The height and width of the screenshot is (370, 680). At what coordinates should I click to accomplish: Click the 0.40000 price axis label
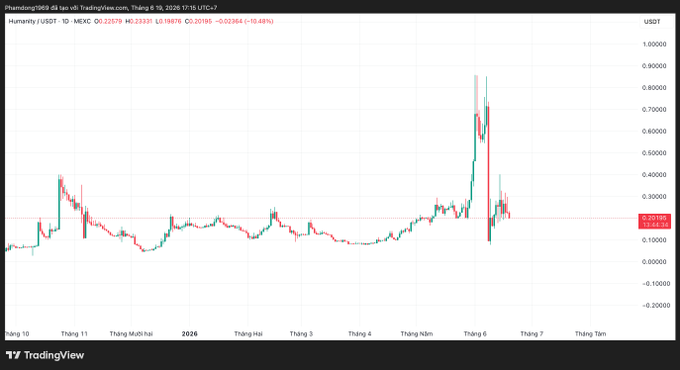pos(654,175)
